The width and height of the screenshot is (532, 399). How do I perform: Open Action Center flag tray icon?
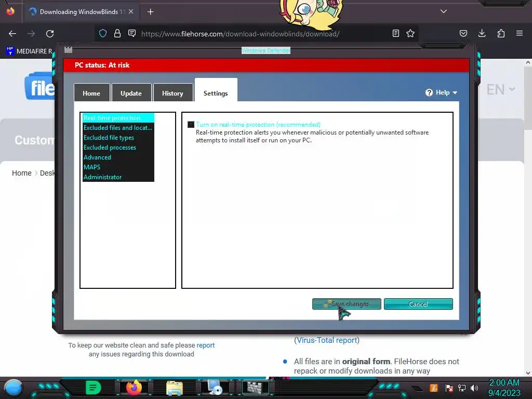[x=449, y=388]
